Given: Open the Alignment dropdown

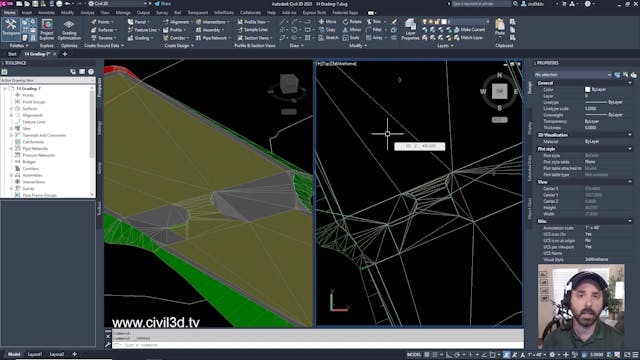Looking at the screenshot, I should click(177, 22).
